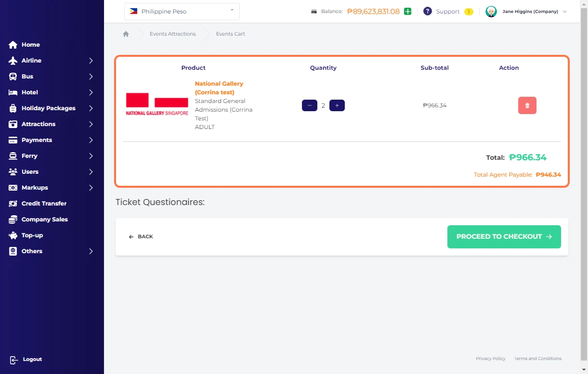Click the green add balance plus icon
This screenshot has height=374, width=588.
(407, 12)
